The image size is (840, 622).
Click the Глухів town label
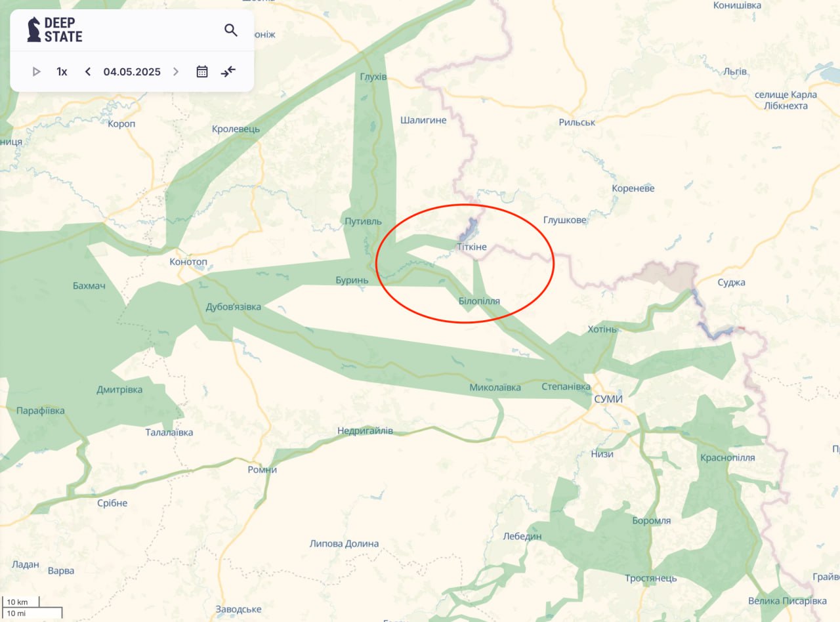(373, 77)
